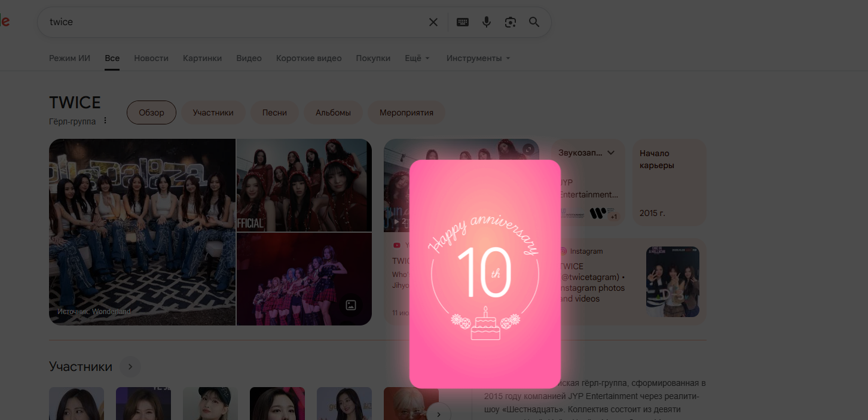Open the three-dot menu beside Гёрл-группа
Viewport: 868px width, 420px height.
click(x=105, y=121)
